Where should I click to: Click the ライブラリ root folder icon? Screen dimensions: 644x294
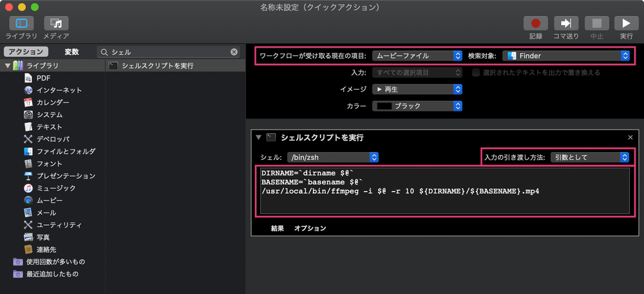tap(18, 65)
